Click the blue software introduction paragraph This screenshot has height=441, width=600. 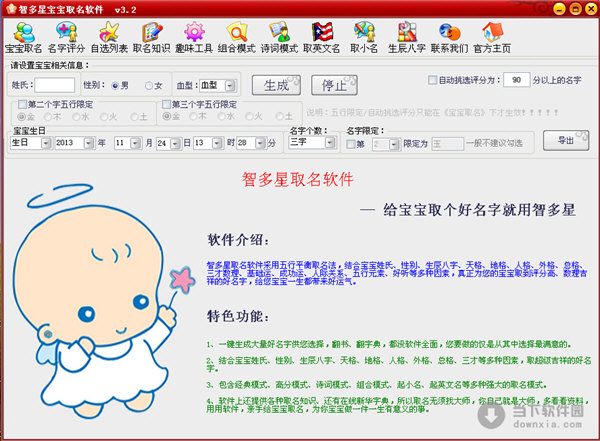(x=397, y=273)
